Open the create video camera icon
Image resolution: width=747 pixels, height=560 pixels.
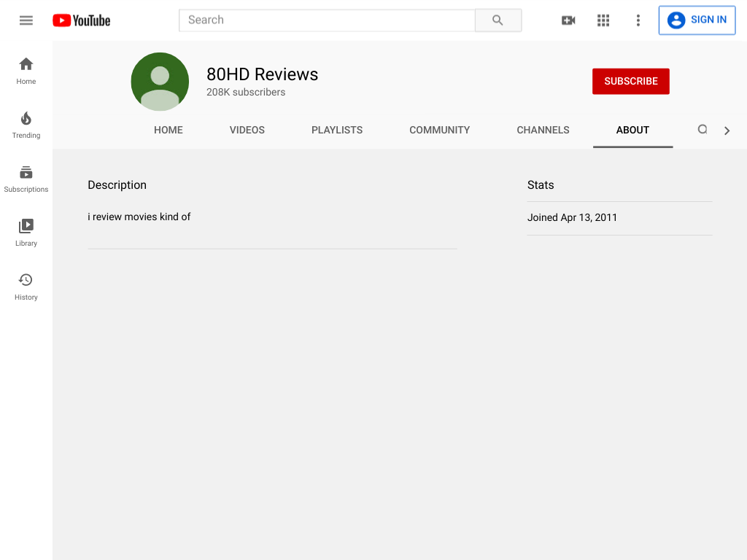tap(568, 20)
